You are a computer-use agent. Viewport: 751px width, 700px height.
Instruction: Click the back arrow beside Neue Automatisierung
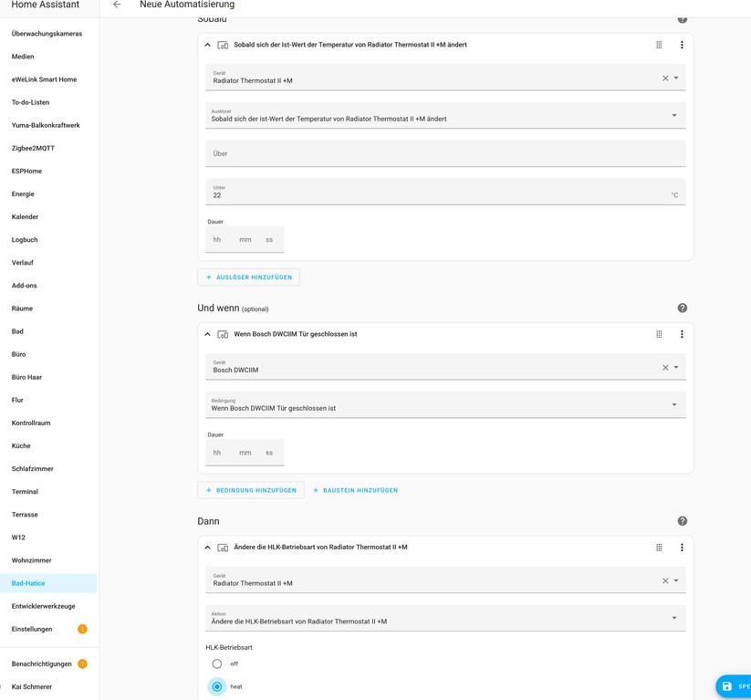click(116, 5)
